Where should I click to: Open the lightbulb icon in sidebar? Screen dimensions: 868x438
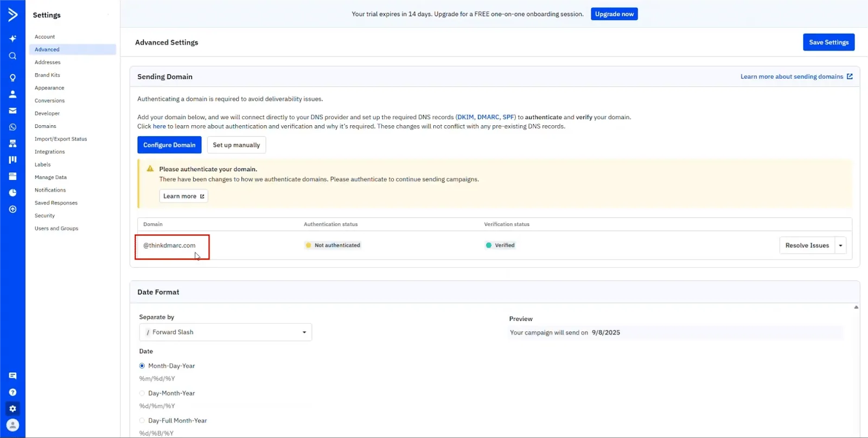(12, 78)
